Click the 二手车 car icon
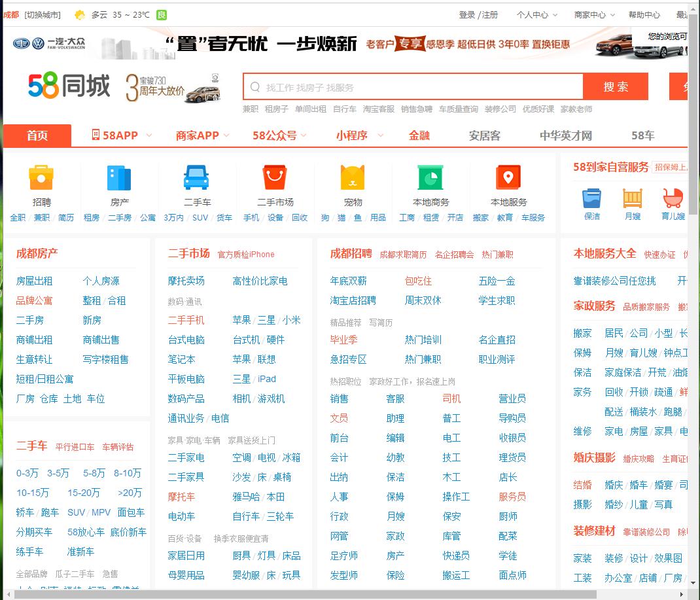Screen dimensions: 700x600 click(196, 178)
